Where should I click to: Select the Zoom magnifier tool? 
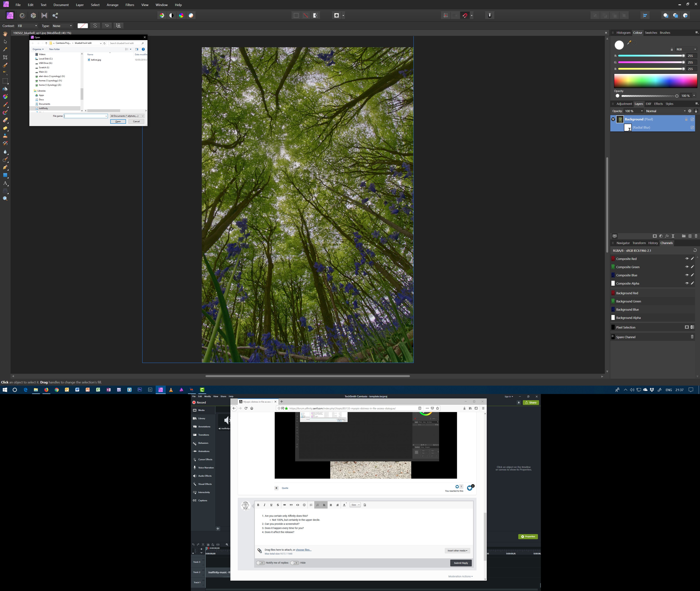(x=5, y=199)
